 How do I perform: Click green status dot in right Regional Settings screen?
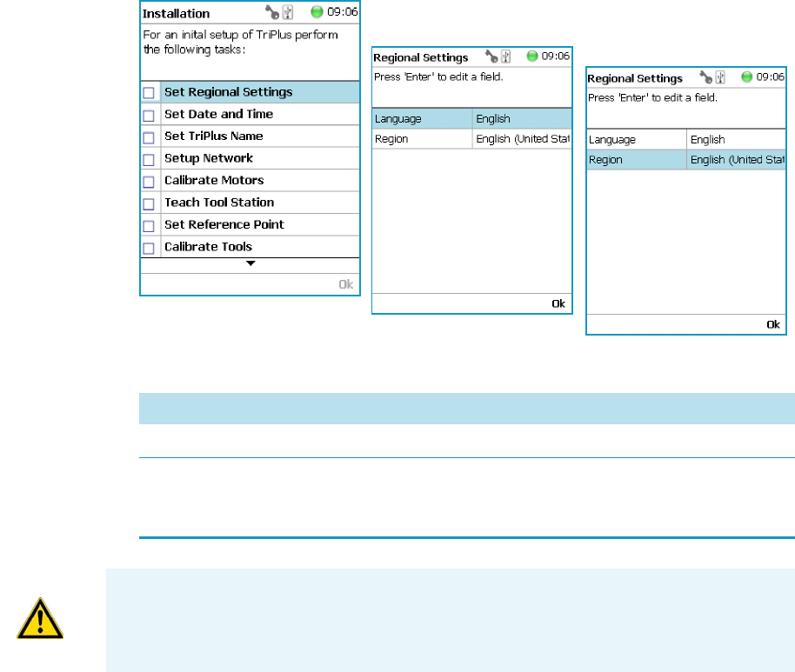(746, 77)
